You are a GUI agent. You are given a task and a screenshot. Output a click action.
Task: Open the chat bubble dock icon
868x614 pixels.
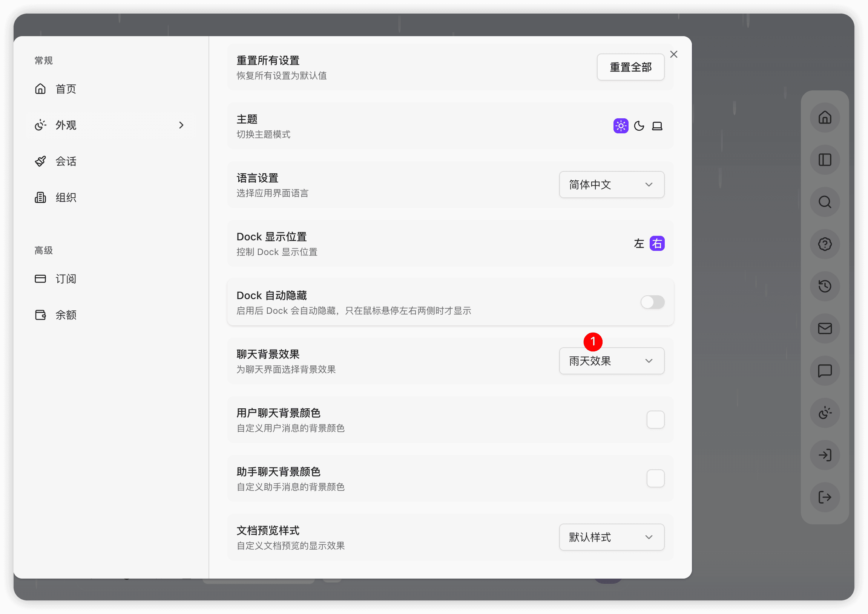[x=825, y=371]
